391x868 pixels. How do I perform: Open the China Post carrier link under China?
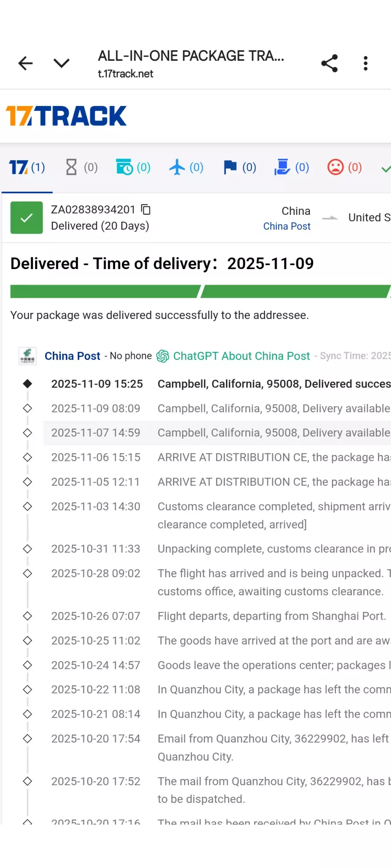pyautogui.click(x=287, y=227)
